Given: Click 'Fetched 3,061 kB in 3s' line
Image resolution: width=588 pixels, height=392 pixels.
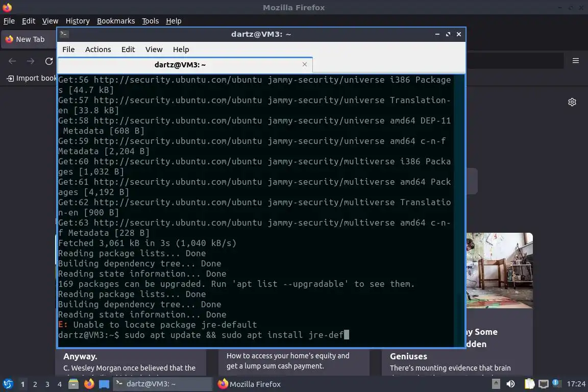Looking at the screenshot, I should click(148, 243).
